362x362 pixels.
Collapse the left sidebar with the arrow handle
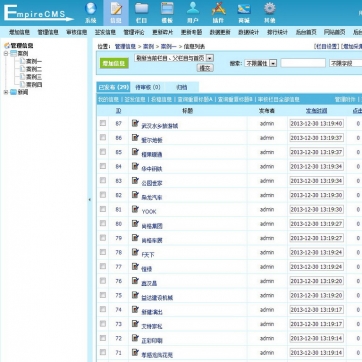pyautogui.click(x=90, y=200)
